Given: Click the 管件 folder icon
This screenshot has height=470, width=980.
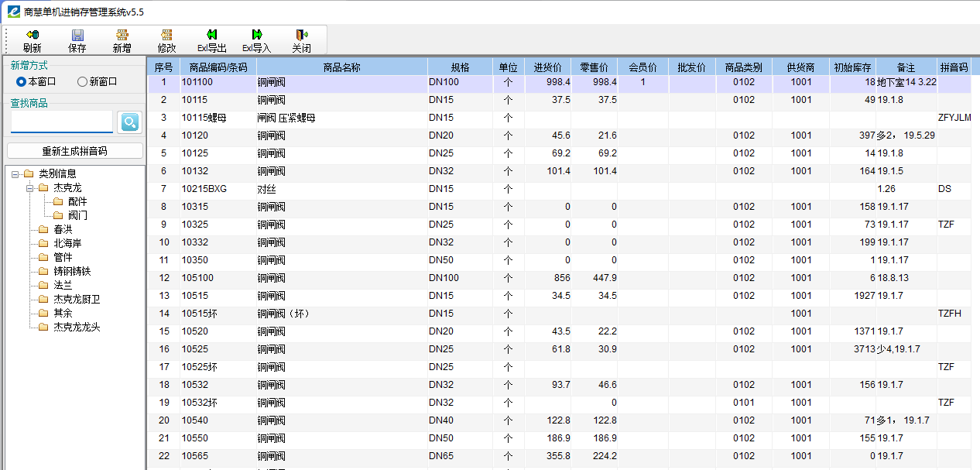Looking at the screenshot, I should [x=43, y=257].
